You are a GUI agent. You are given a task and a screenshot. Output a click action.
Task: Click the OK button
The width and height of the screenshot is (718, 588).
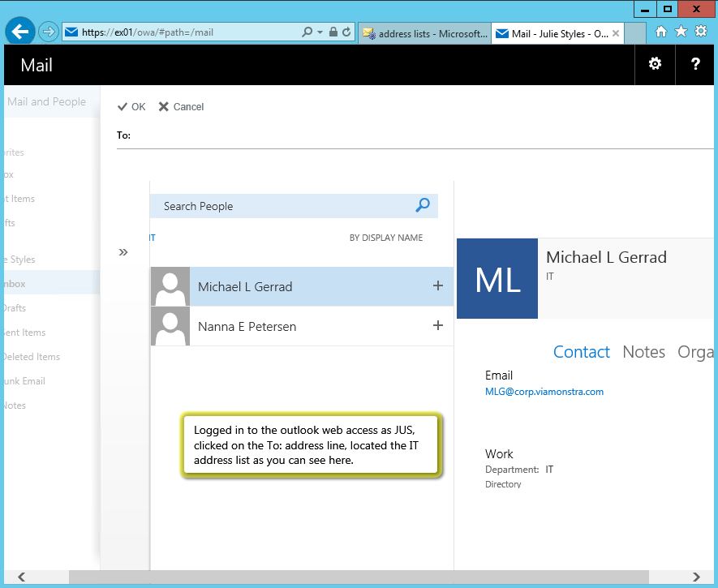[131, 107]
